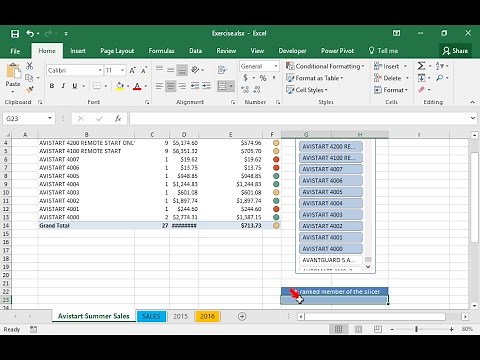Viewport: 480px width, 360px height.
Task: Insert a function with the fx button
Action: point(118,119)
